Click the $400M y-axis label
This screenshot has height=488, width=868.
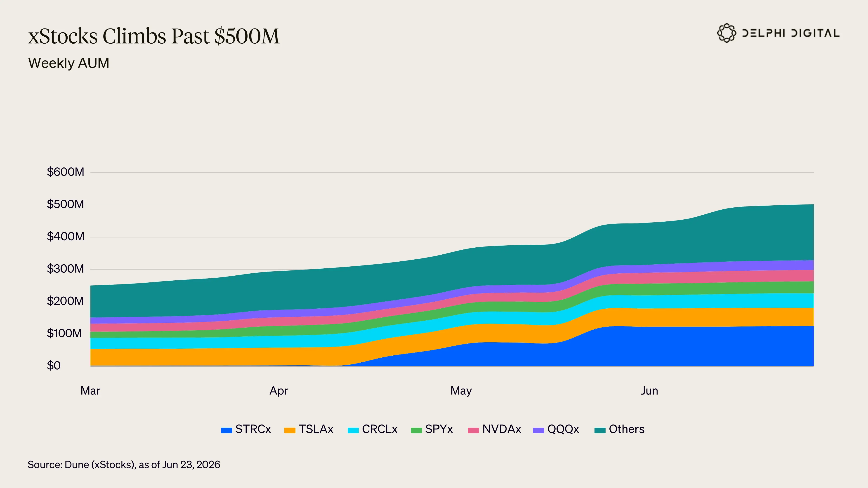[65, 237]
